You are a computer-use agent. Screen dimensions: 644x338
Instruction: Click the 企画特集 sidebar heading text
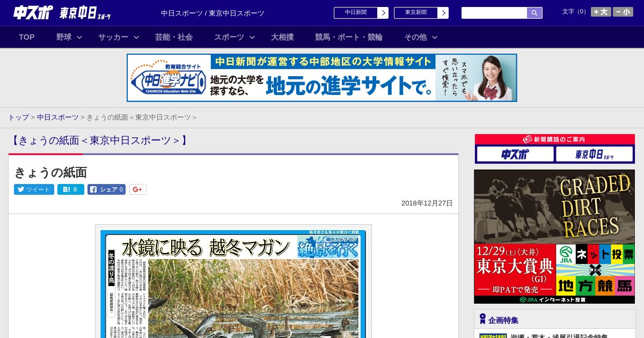pos(503,320)
